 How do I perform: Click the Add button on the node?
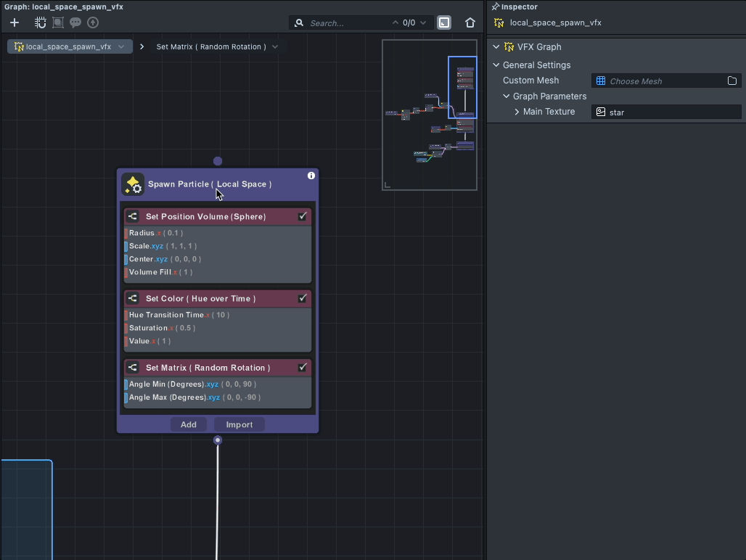tap(189, 424)
